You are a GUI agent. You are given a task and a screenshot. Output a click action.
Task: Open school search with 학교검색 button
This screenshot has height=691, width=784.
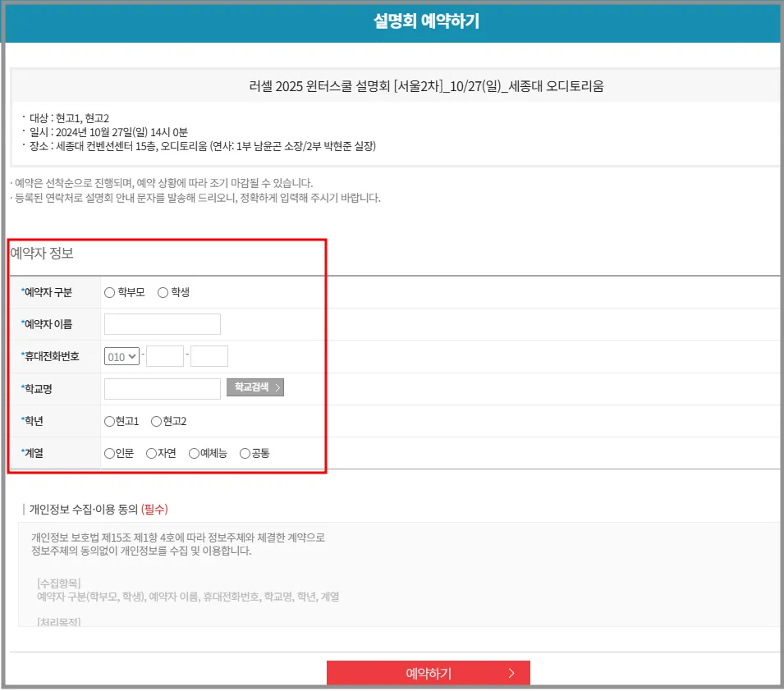tap(255, 387)
